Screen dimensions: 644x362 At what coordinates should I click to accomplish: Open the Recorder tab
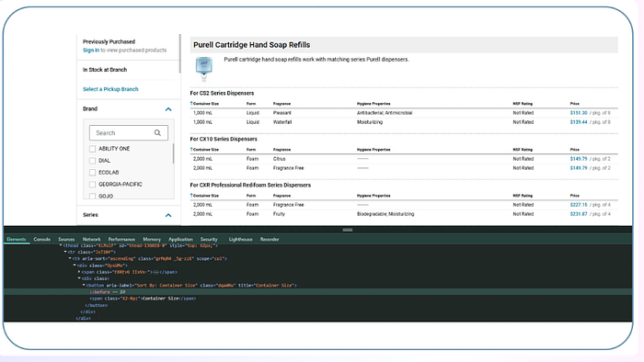(x=270, y=240)
